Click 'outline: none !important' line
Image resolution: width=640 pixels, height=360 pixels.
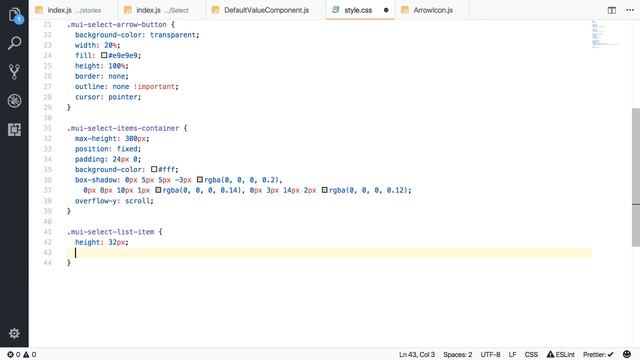tap(127, 87)
